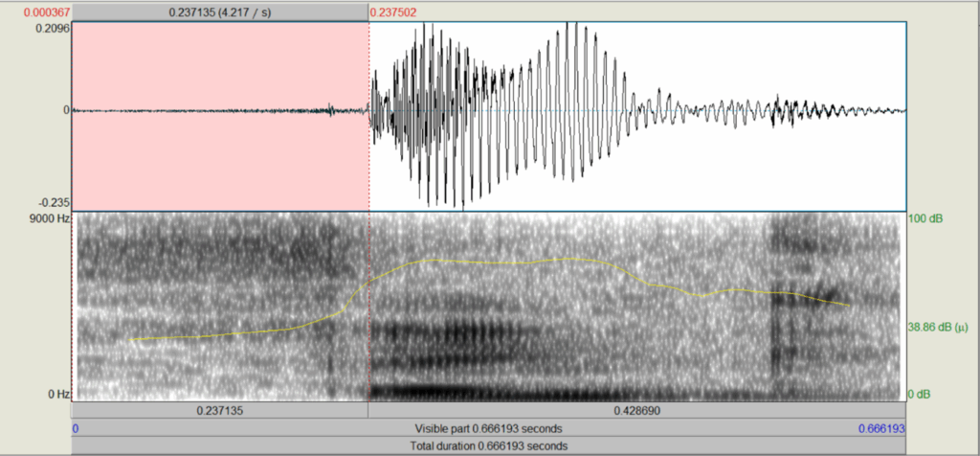Click the red 0.237502 selection end time label

395,11
